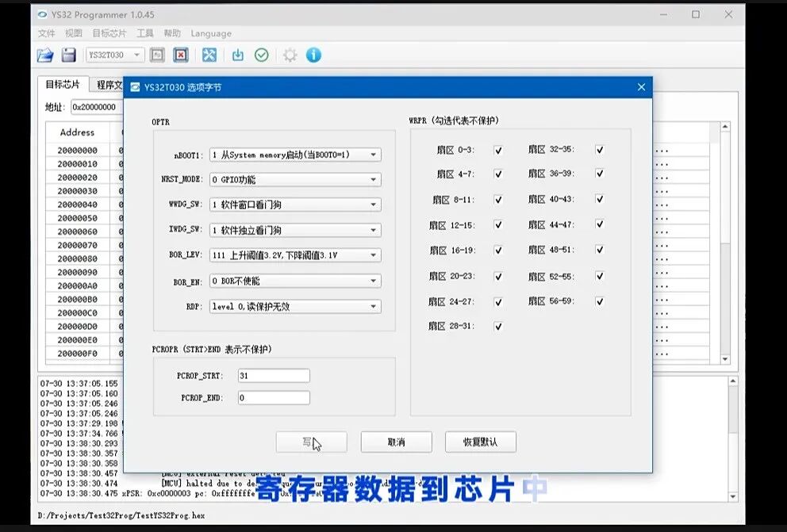This screenshot has width=787, height=532.
Task: Click the PCROP_END input field
Action: pyautogui.click(x=274, y=398)
